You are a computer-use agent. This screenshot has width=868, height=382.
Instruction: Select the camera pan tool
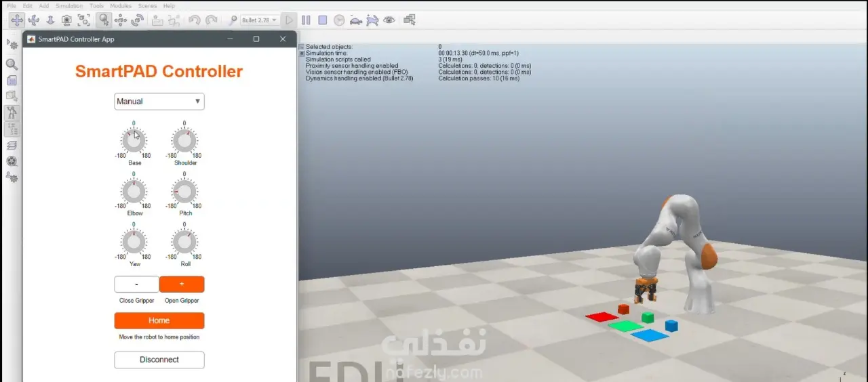tap(16, 20)
